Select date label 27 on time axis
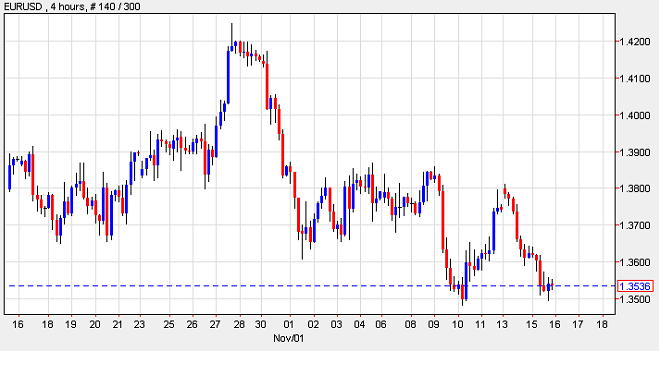The width and height of the screenshot is (659, 368). pos(215,324)
